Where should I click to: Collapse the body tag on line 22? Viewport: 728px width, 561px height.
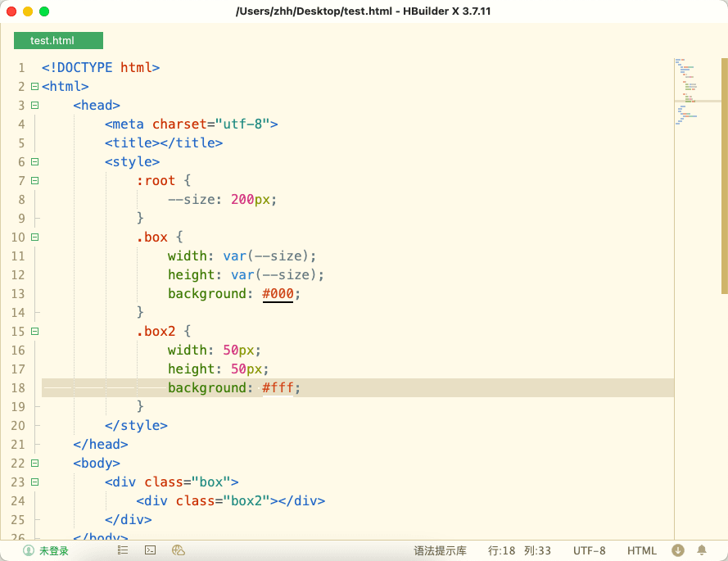(34, 464)
